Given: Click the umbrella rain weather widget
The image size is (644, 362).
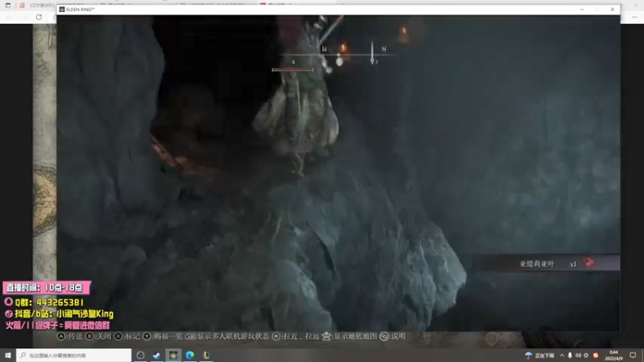Looking at the screenshot, I should (x=539, y=356).
